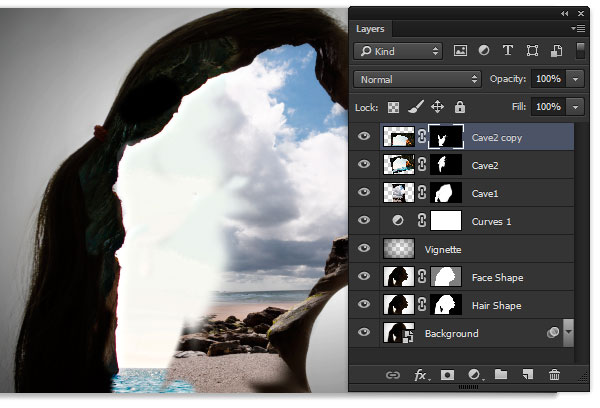
Task: Click the mask link icon on Face Shape
Action: pyautogui.click(x=422, y=276)
